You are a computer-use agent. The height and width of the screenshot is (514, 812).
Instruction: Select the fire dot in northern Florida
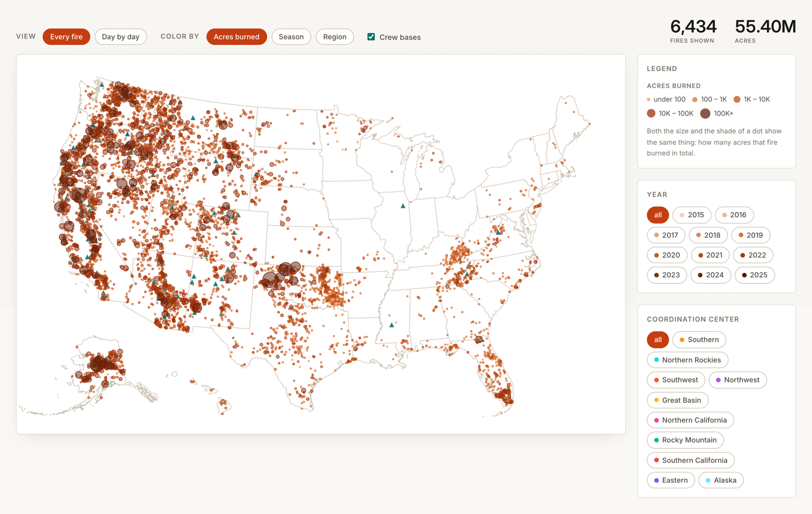click(x=479, y=339)
